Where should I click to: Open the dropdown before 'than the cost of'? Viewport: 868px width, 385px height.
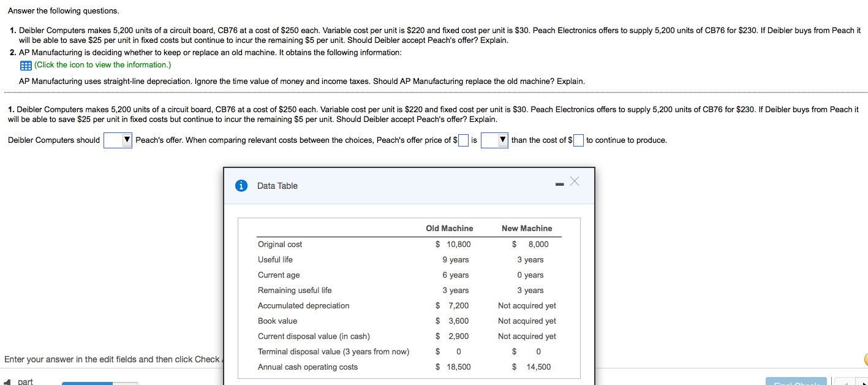click(495, 140)
